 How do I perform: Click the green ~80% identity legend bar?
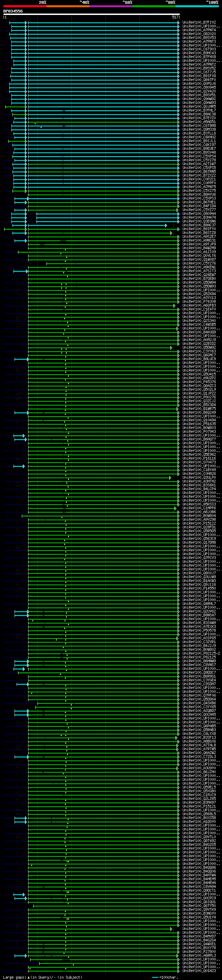(154, 6)
